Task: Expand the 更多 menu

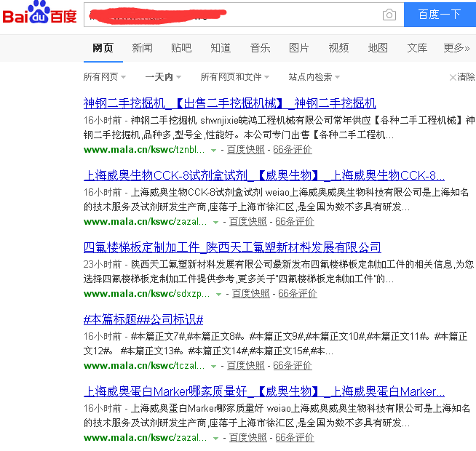Action: 456,48
